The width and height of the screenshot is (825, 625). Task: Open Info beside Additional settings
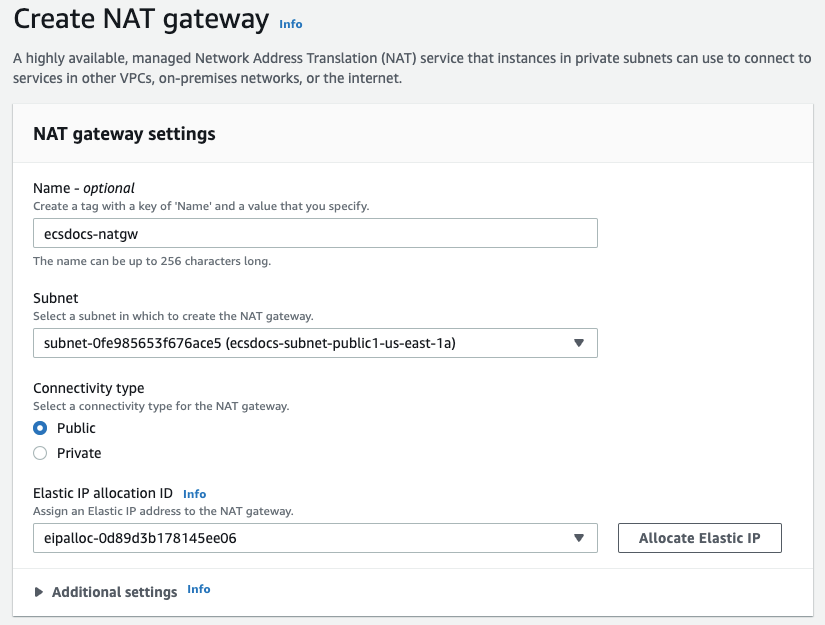(198, 589)
